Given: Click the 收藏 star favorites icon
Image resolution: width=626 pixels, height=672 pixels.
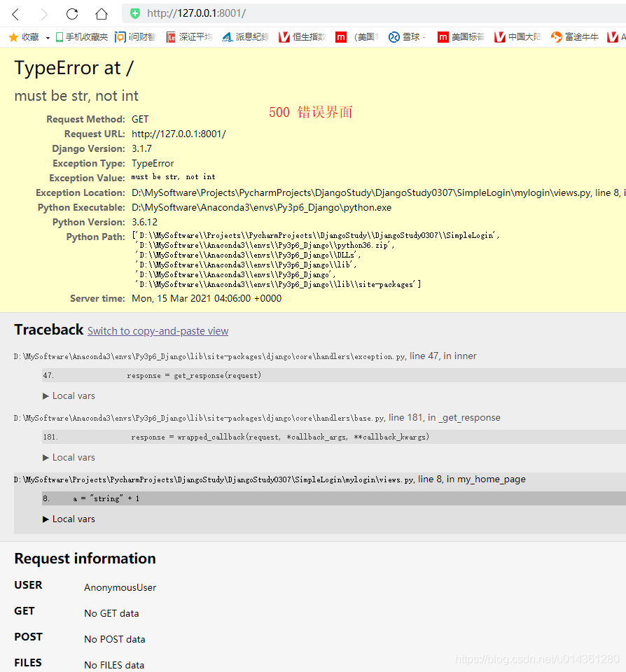Looking at the screenshot, I should pos(14,37).
